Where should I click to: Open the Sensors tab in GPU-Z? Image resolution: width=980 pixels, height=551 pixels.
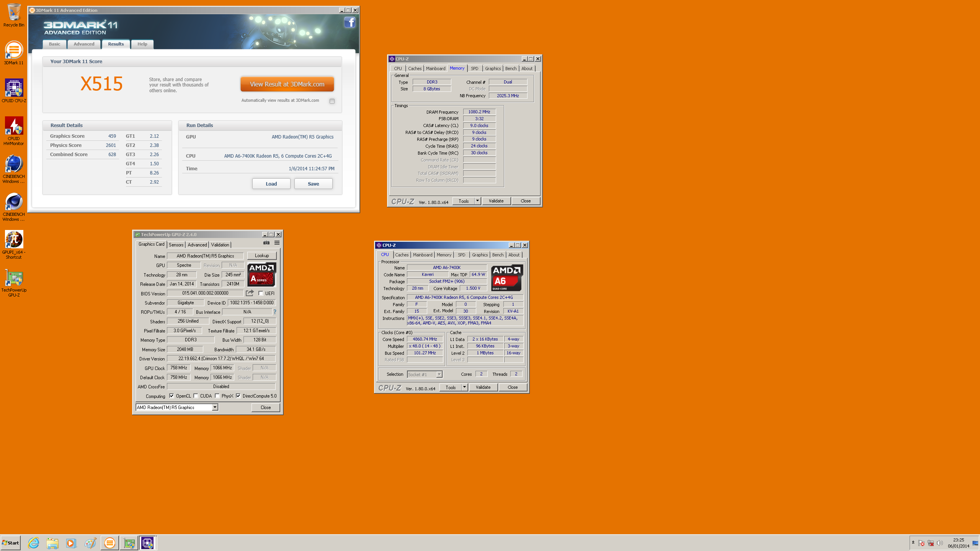point(176,245)
